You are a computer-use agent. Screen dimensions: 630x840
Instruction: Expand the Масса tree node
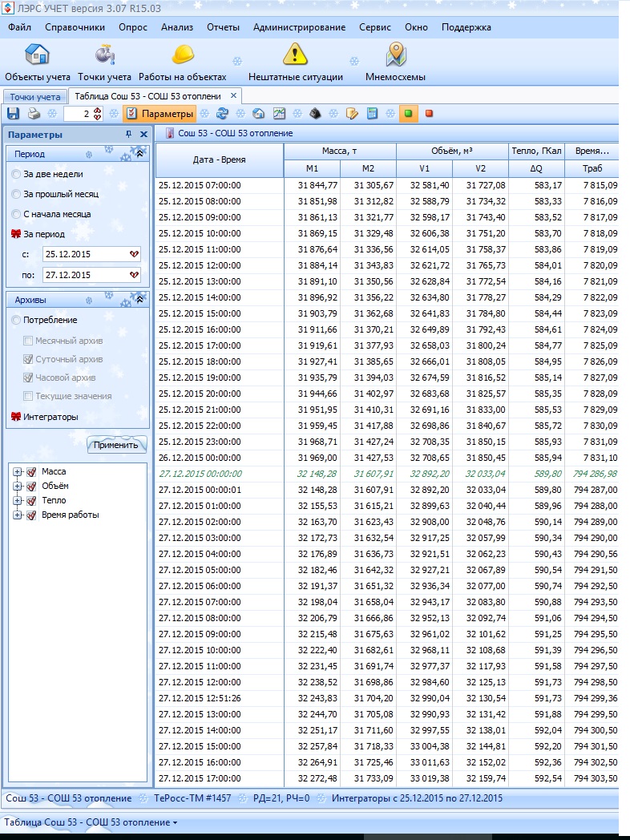coord(17,472)
